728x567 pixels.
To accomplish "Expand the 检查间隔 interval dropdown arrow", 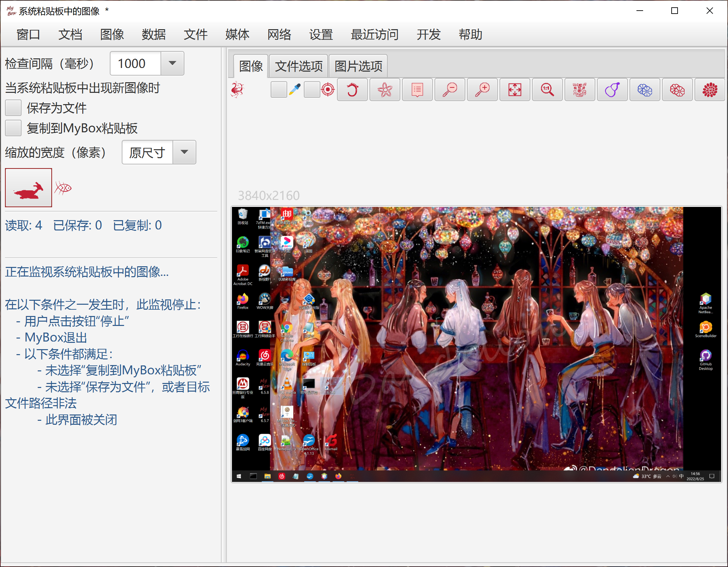I will (172, 63).
